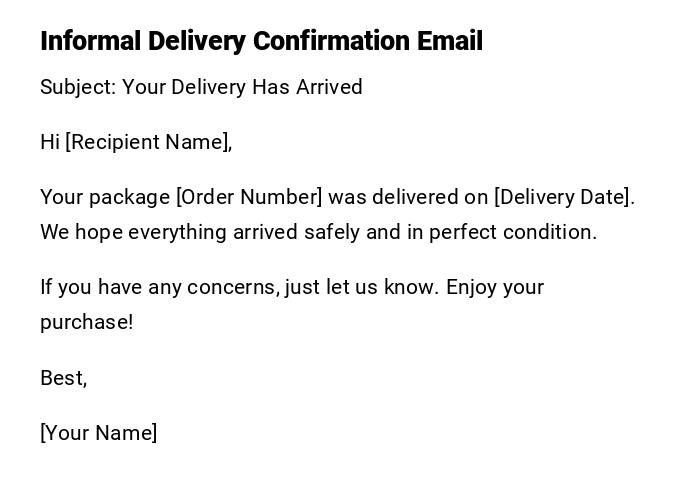Viewport: 700px width, 495px height.
Task: Click 'Your Delivery Has Arrived' subject text
Action: tap(242, 87)
